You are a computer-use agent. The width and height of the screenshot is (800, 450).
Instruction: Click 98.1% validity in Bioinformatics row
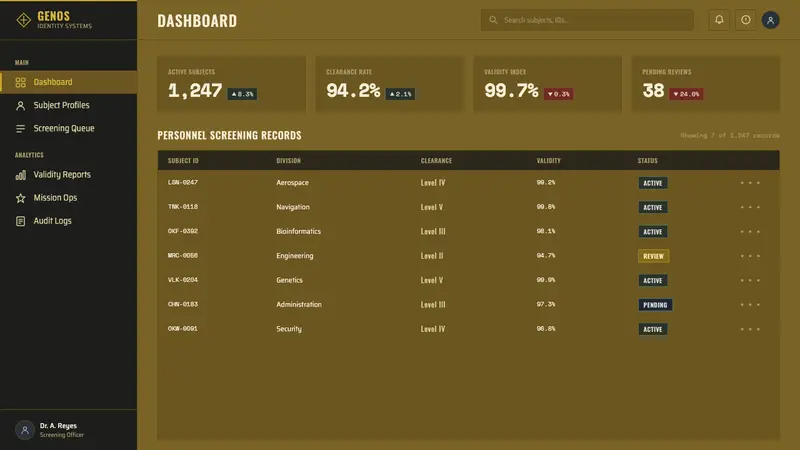coord(546,231)
